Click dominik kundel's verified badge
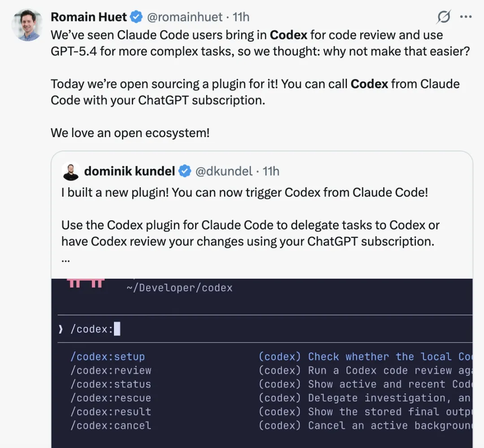 pyautogui.click(x=185, y=171)
